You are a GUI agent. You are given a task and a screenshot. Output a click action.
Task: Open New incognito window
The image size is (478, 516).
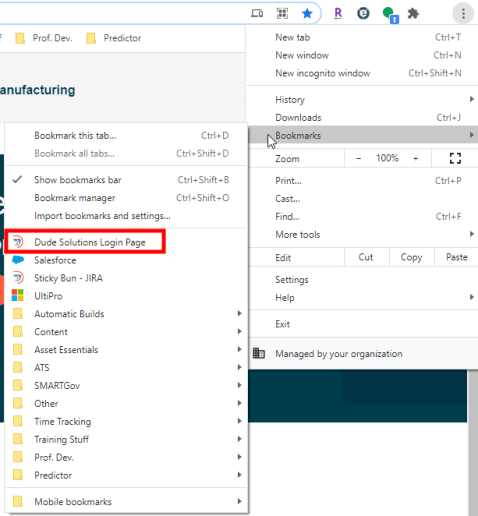(x=363, y=73)
